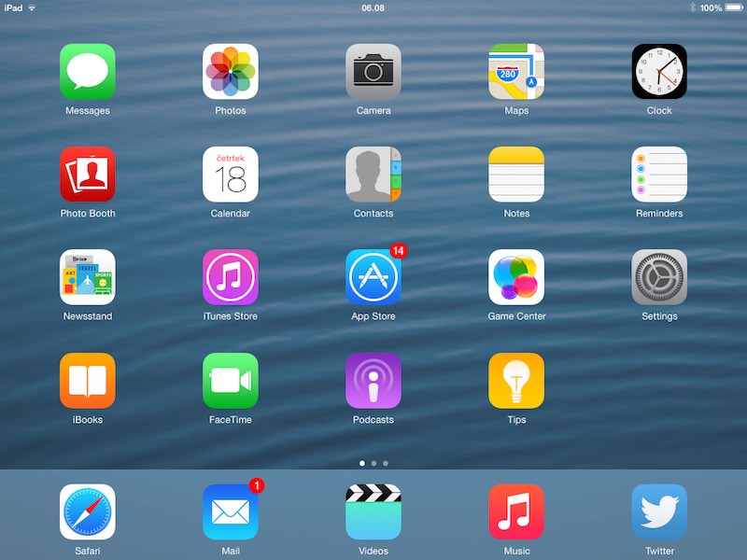The image size is (747, 560).
Task: Tap the third home screen page dot
Action: pyautogui.click(x=386, y=463)
